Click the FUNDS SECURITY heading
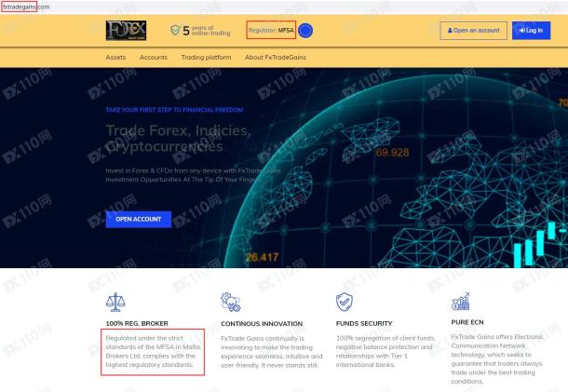This screenshot has height=392, width=568. click(x=364, y=323)
